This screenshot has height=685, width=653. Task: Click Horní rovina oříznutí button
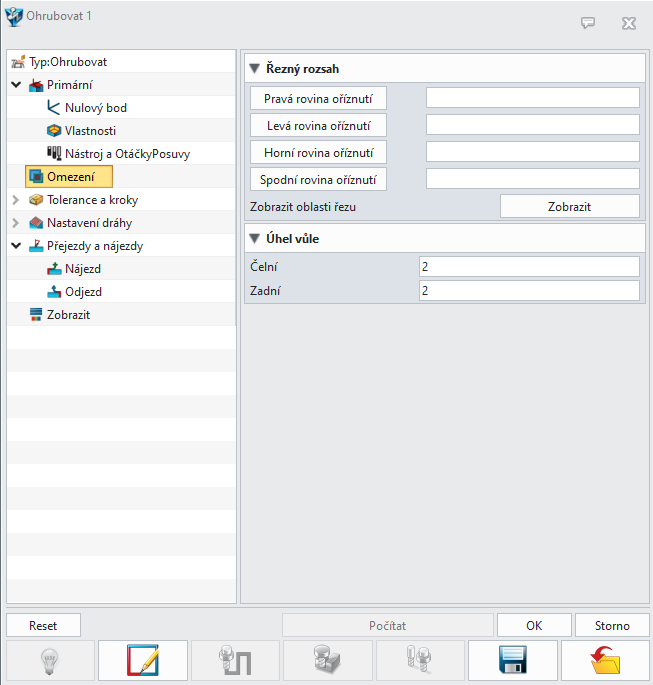coord(318,152)
